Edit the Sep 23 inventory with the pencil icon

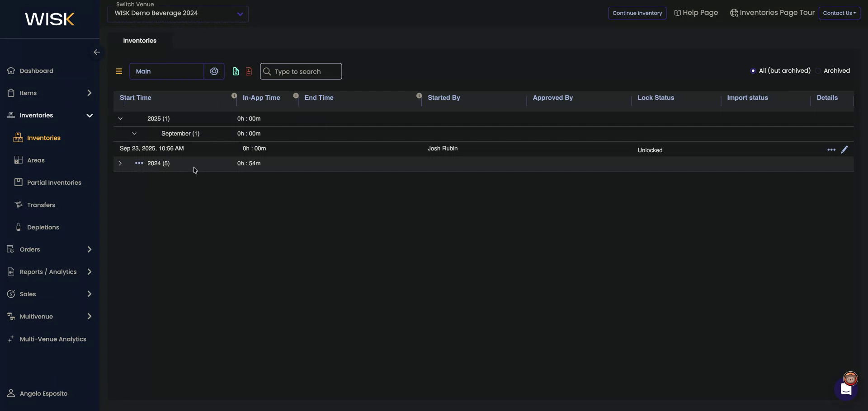click(x=844, y=149)
